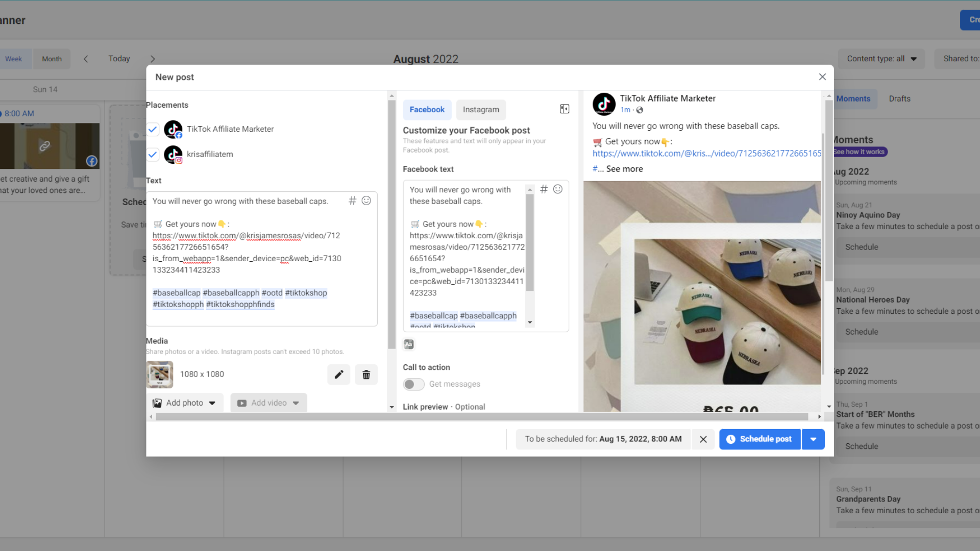Open emoji picker in Facebook text field
This screenshot has height=551, width=980.
(558, 189)
